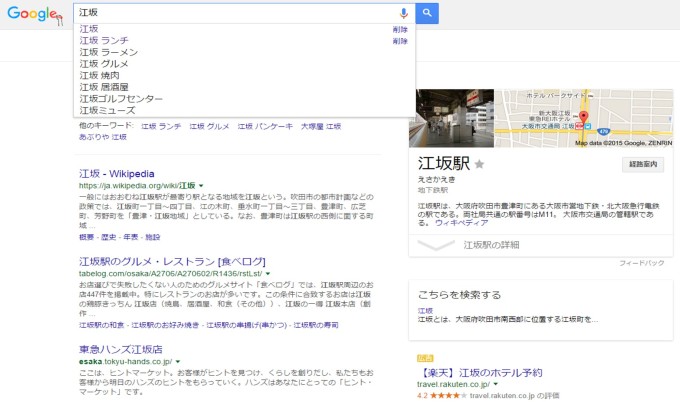Expand dropdown arrow next to esaka.tokyu-hands.co.jp
Image resolution: width=680 pixels, height=402 pixels.
coord(178,362)
